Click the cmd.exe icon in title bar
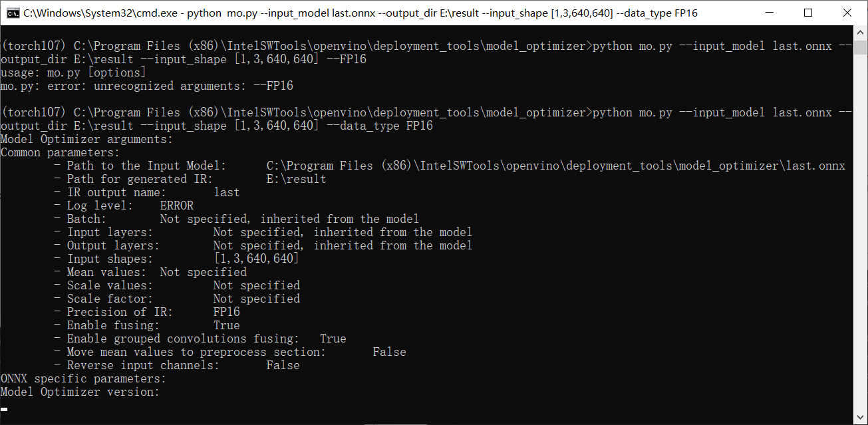Image resolution: width=868 pixels, height=425 pixels. (x=12, y=13)
